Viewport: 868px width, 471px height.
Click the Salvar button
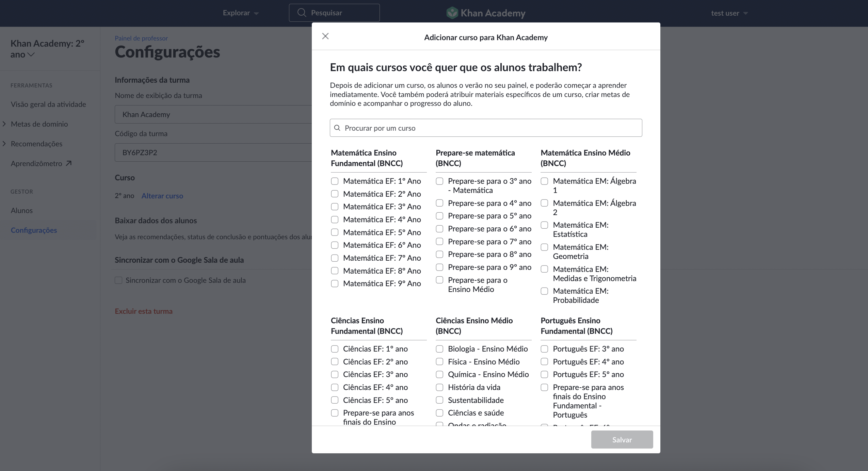point(622,439)
